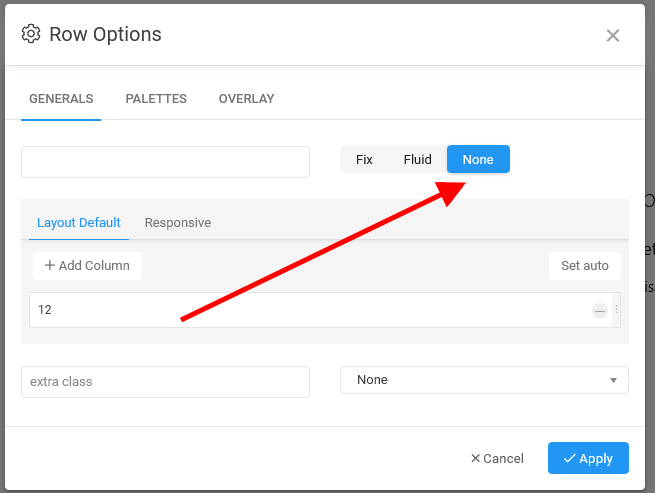The height and width of the screenshot is (493, 655).
Task: Click the column drag handle dots
Action: pyautogui.click(x=617, y=310)
